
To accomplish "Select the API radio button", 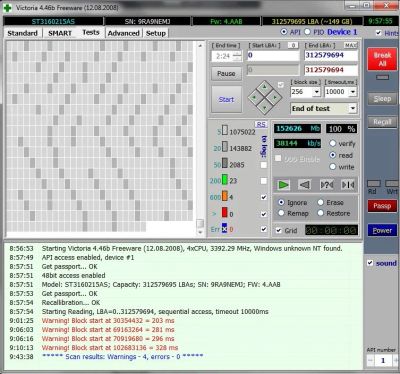I will 284,32.
